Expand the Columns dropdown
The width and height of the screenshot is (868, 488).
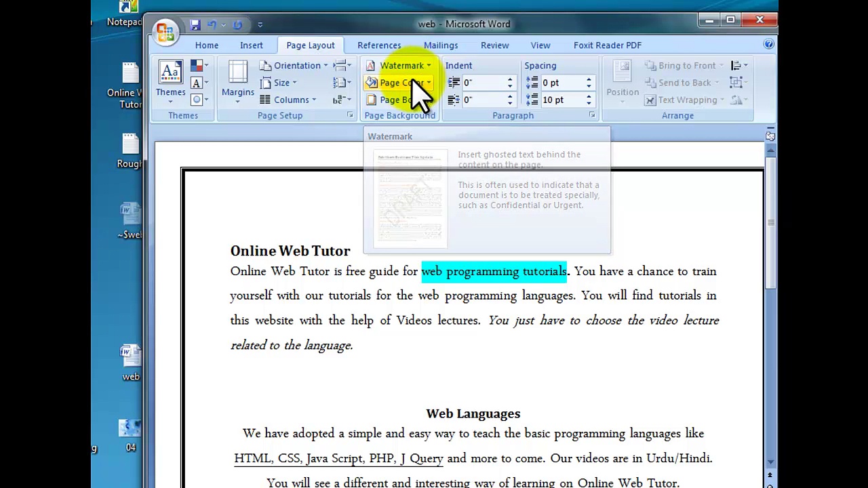pyautogui.click(x=288, y=100)
